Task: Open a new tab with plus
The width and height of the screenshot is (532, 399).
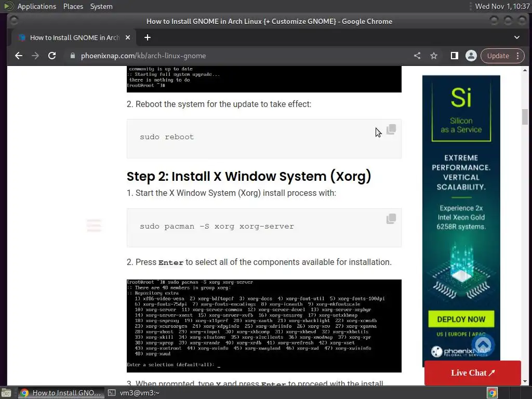Action: 147,37
